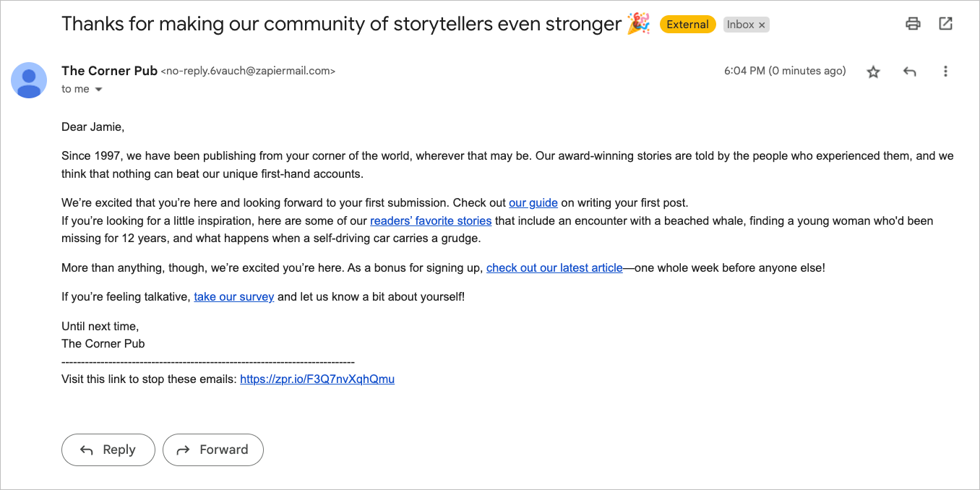The width and height of the screenshot is (980, 490).
Task: Click the party popper emoji in subject
Action: coord(639,23)
